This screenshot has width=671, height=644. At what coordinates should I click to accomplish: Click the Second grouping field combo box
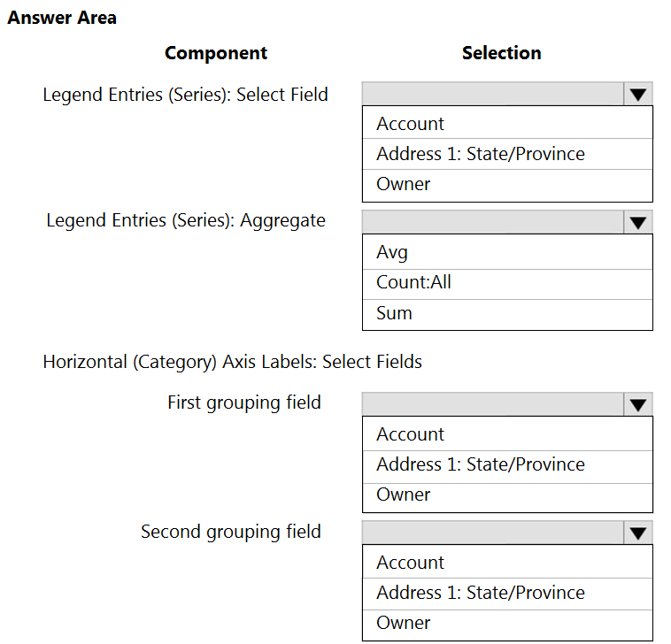point(492,533)
